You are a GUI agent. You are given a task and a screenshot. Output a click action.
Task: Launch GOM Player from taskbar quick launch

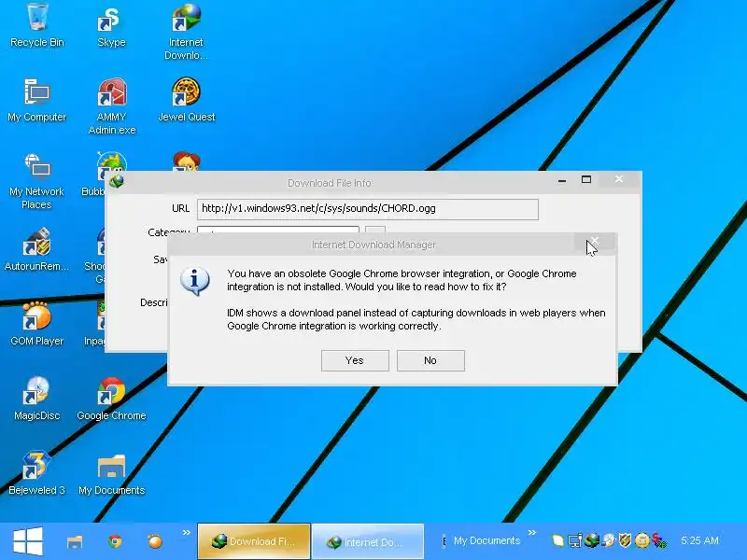(155, 541)
